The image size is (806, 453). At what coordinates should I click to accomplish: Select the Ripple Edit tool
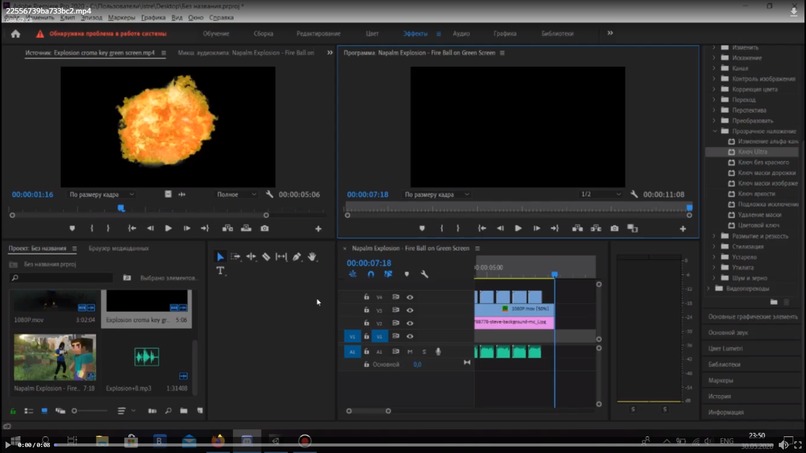click(x=251, y=257)
